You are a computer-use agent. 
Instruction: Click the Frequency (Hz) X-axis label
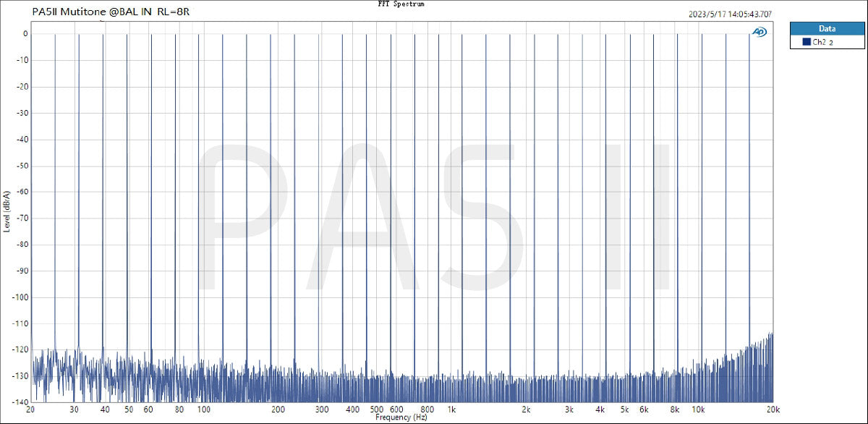401,418
